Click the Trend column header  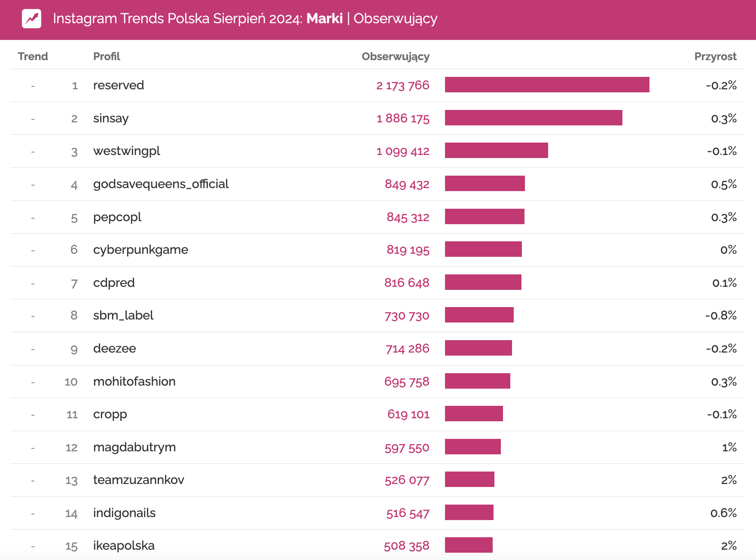tap(33, 57)
